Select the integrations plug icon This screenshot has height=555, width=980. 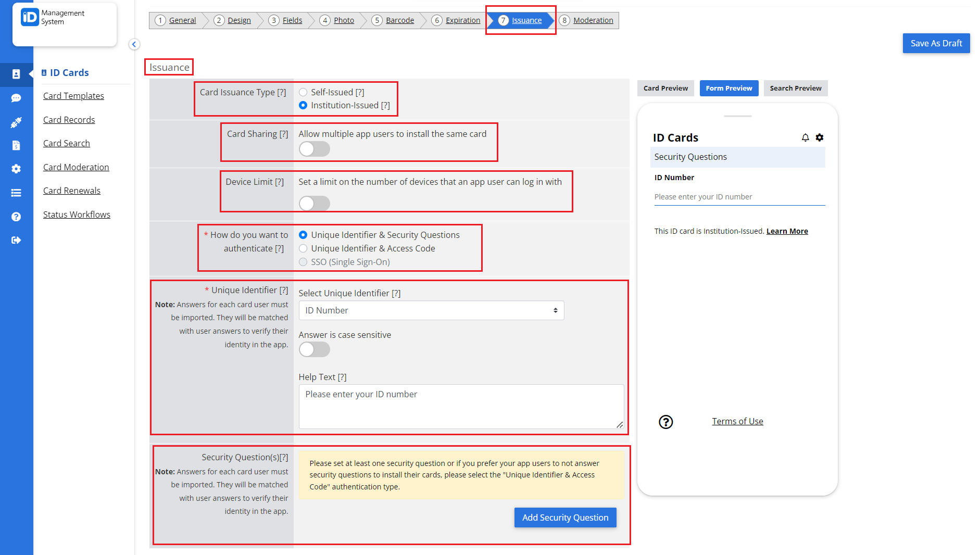[17, 122]
